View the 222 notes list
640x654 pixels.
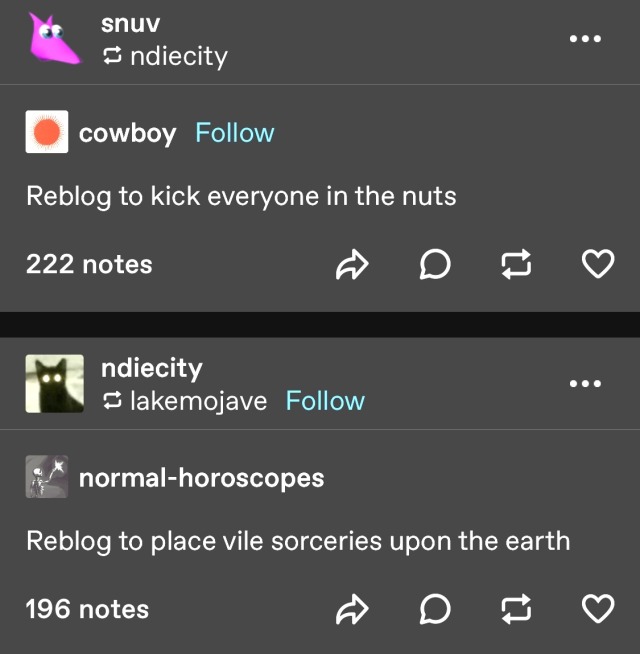89,264
